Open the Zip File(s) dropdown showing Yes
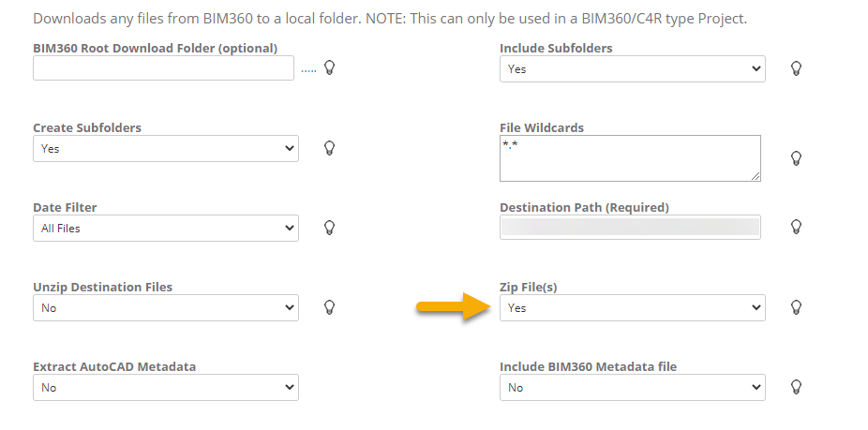Viewport: 868px width, 430px height. tap(632, 307)
